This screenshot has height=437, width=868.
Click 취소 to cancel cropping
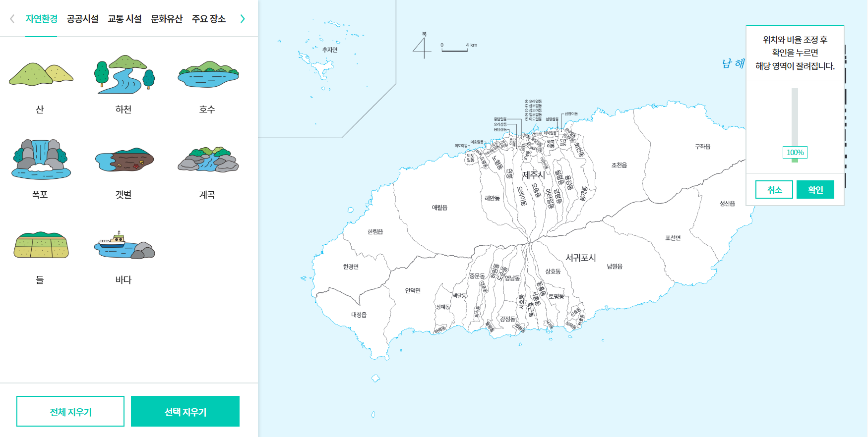click(x=774, y=190)
